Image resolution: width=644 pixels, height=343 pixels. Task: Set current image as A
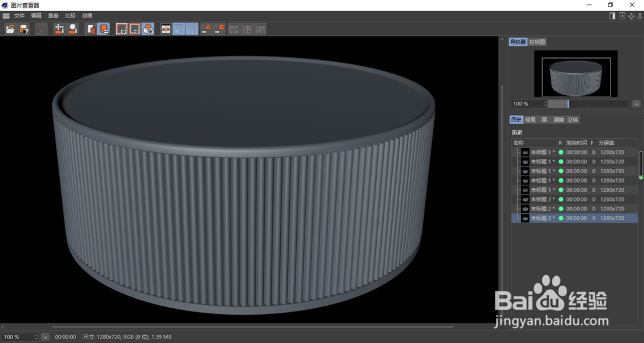(206, 29)
